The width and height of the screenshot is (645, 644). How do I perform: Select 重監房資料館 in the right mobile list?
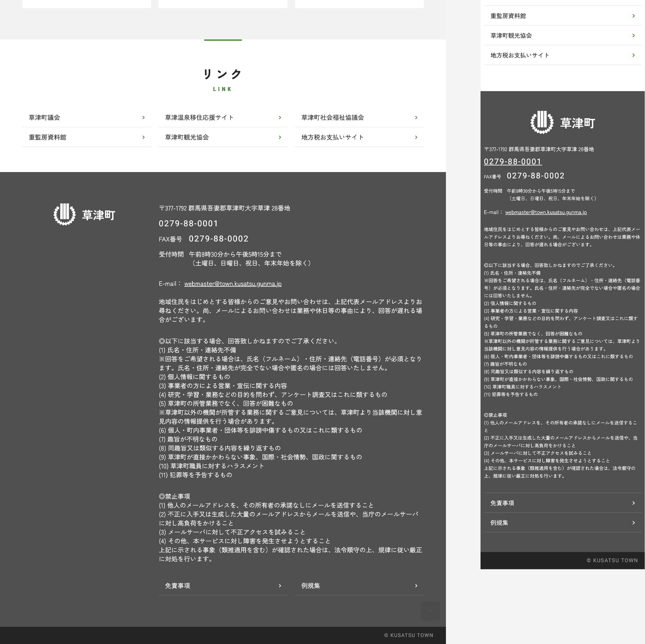pyautogui.click(x=508, y=16)
